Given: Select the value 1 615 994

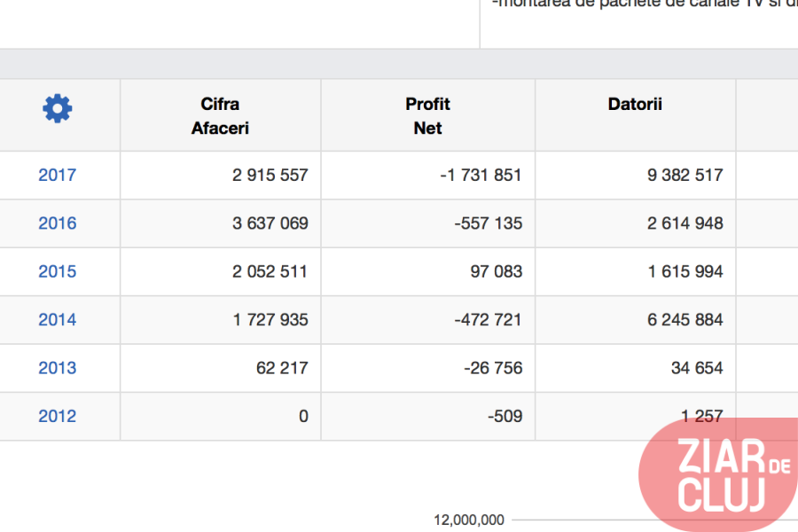Looking at the screenshot, I should (x=685, y=271).
